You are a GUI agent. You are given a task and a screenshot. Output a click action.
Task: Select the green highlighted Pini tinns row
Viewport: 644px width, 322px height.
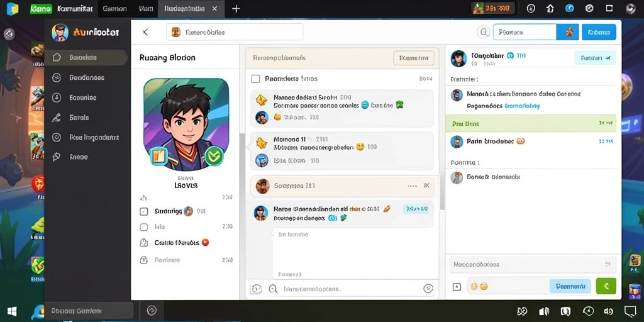click(531, 123)
